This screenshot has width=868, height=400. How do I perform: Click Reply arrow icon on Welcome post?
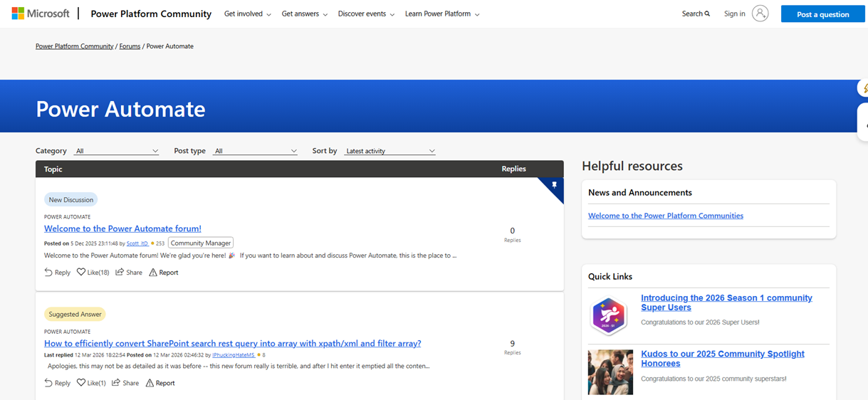coord(48,272)
